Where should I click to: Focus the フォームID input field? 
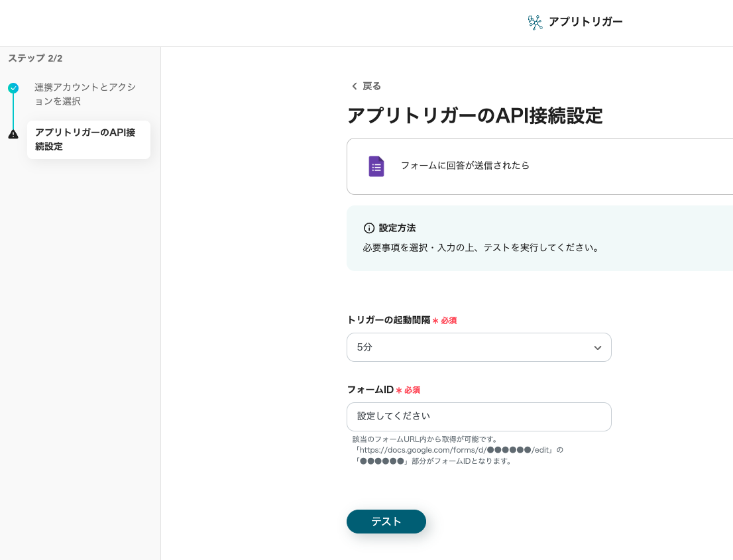tap(479, 417)
